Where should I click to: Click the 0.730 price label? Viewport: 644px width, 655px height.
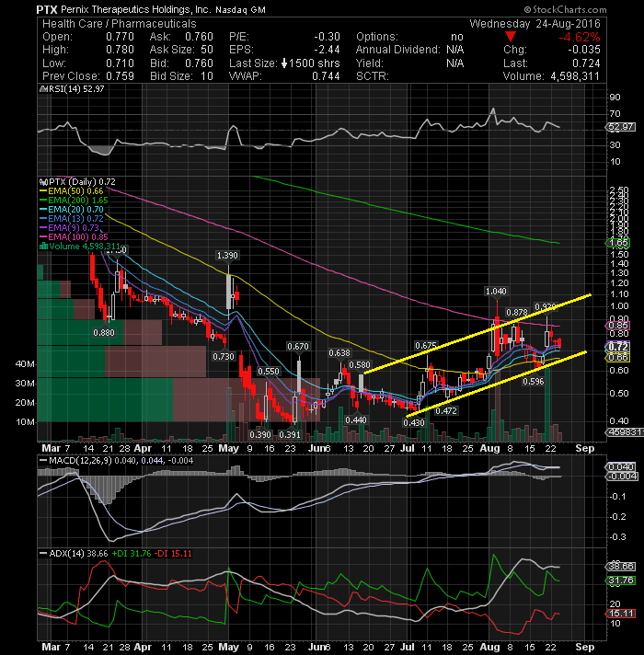[x=224, y=357]
